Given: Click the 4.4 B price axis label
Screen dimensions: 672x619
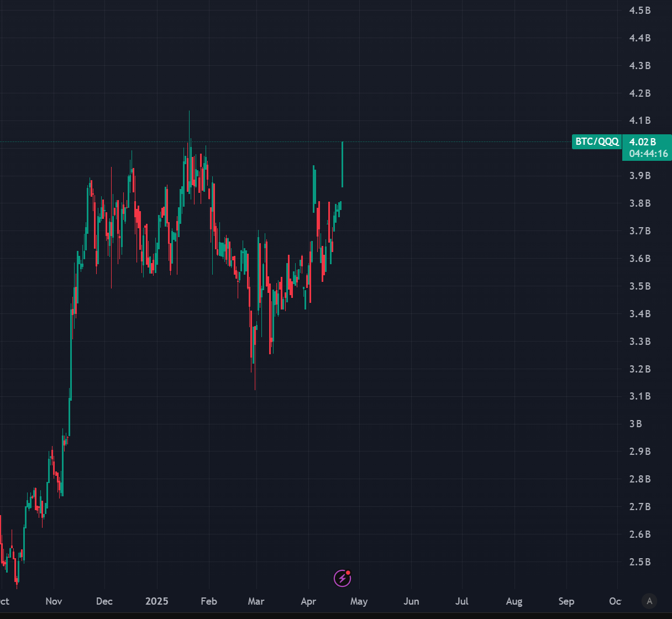Looking at the screenshot, I should tap(640, 38).
